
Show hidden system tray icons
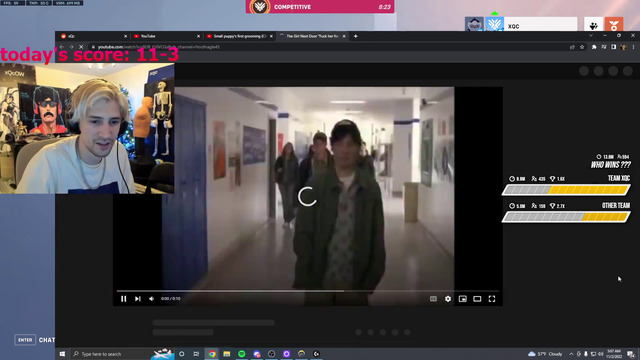(x=571, y=354)
